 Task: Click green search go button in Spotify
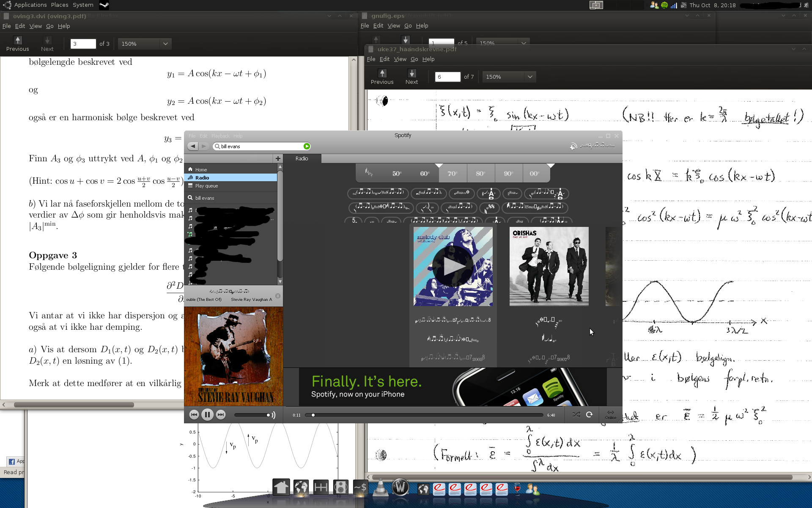pyautogui.click(x=307, y=146)
